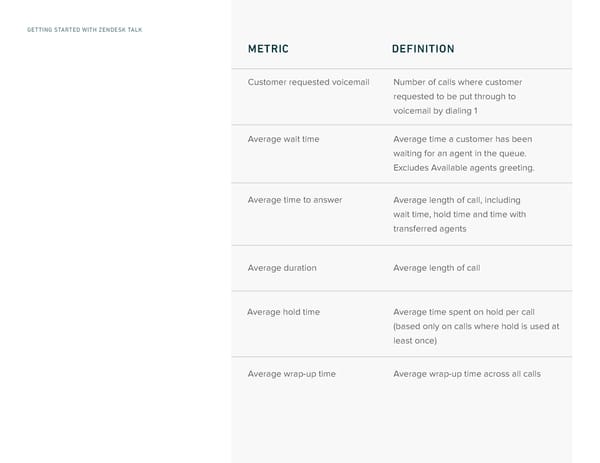
Task: Click 'Average length of call, including' text
Action: pos(457,200)
